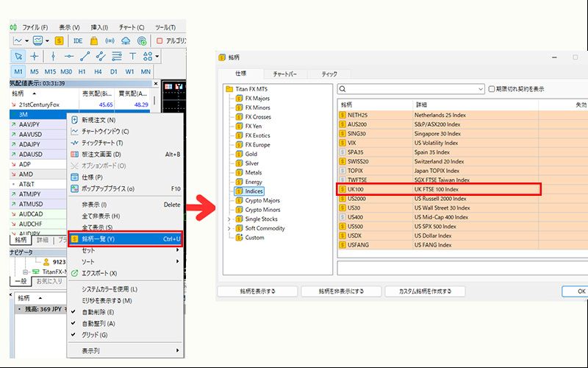Click the IDE toolbar icon

pos(78,40)
